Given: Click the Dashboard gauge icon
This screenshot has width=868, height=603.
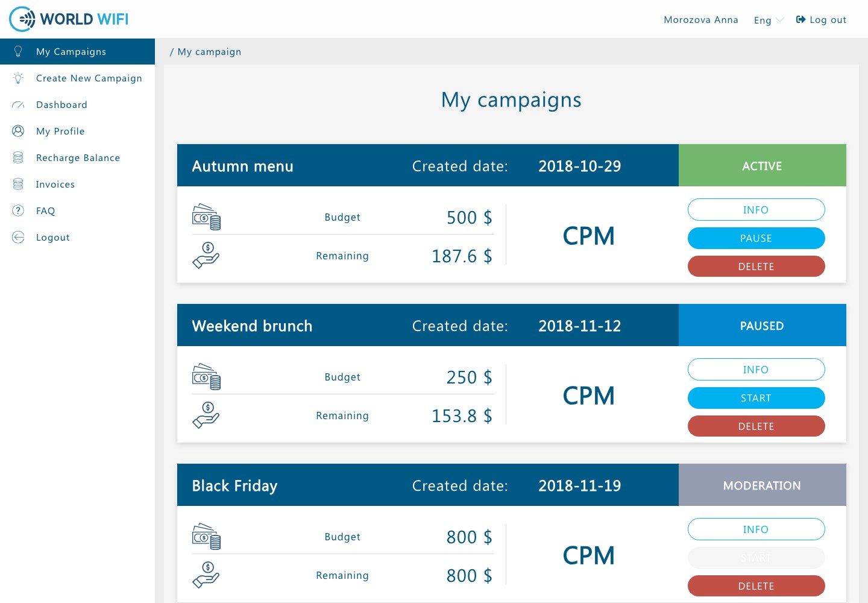Looking at the screenshot, I should click(x=18, y=105).
